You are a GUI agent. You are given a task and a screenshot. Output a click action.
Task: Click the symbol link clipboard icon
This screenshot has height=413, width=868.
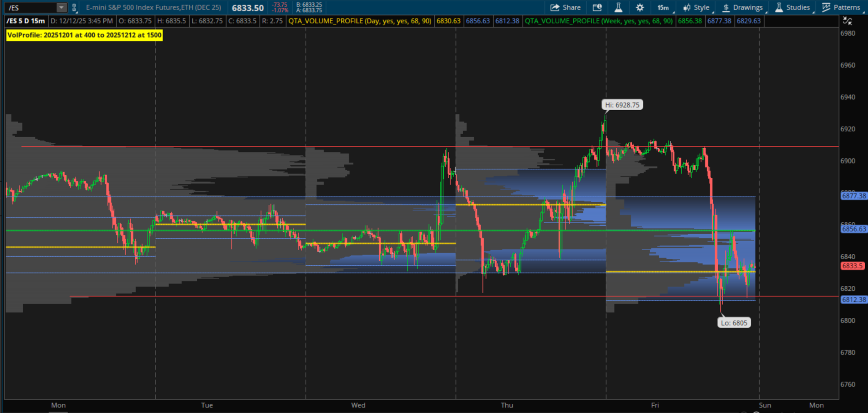click(x=74, y=7)
